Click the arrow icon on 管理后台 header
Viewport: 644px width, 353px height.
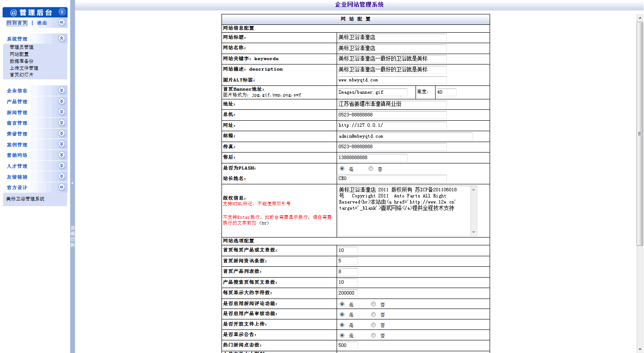tap(62, 12)
